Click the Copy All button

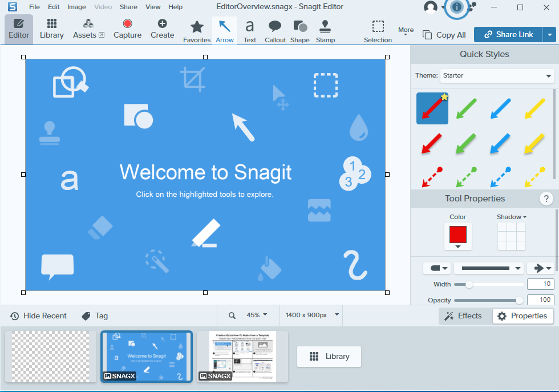click(444, 35)
